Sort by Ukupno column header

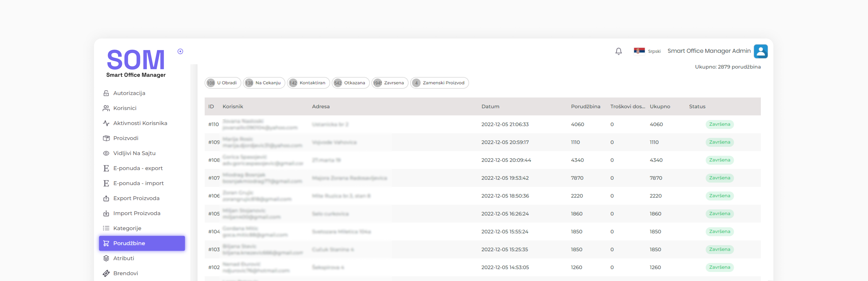coord(660,107)
